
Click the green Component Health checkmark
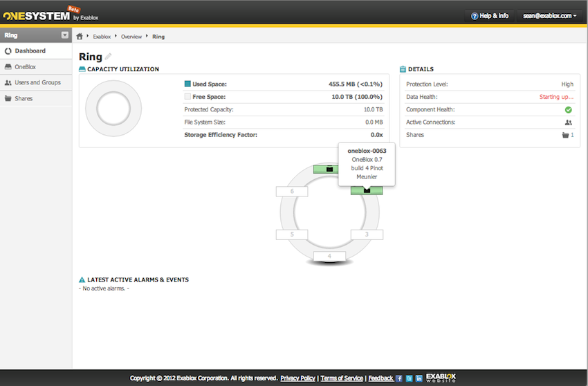[x=569, y=109]
